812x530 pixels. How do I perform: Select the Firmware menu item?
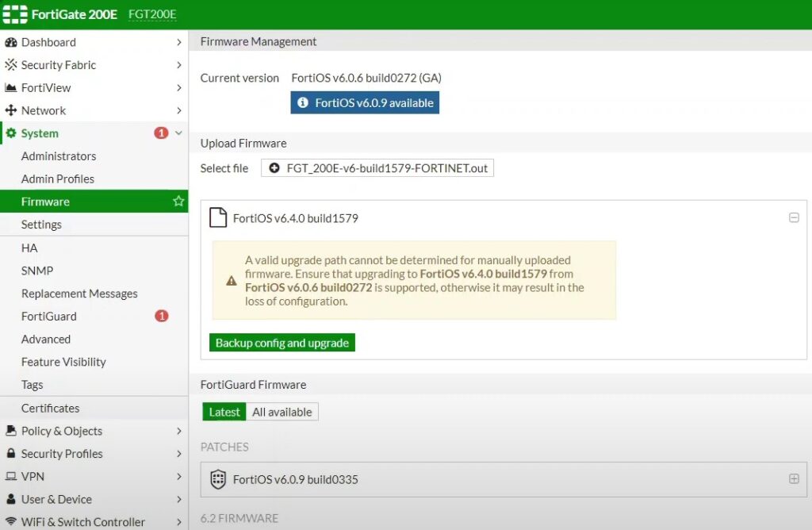tap(94, 201)
